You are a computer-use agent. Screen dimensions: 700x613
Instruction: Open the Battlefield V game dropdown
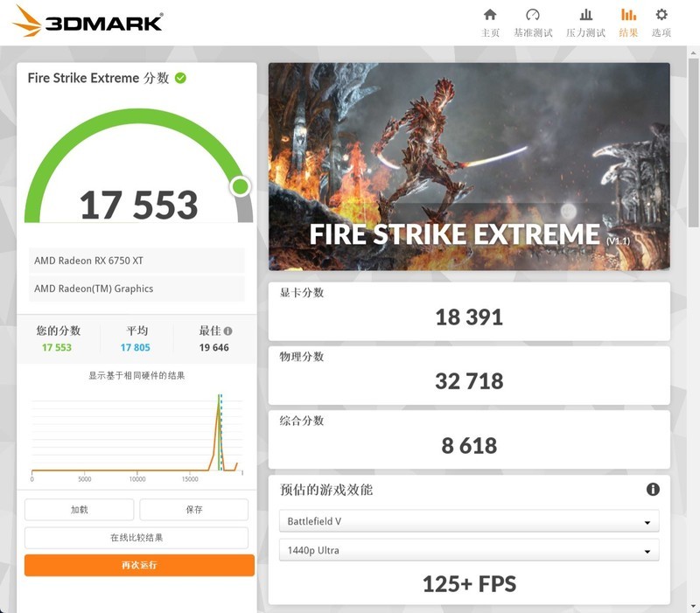(470, 520)
